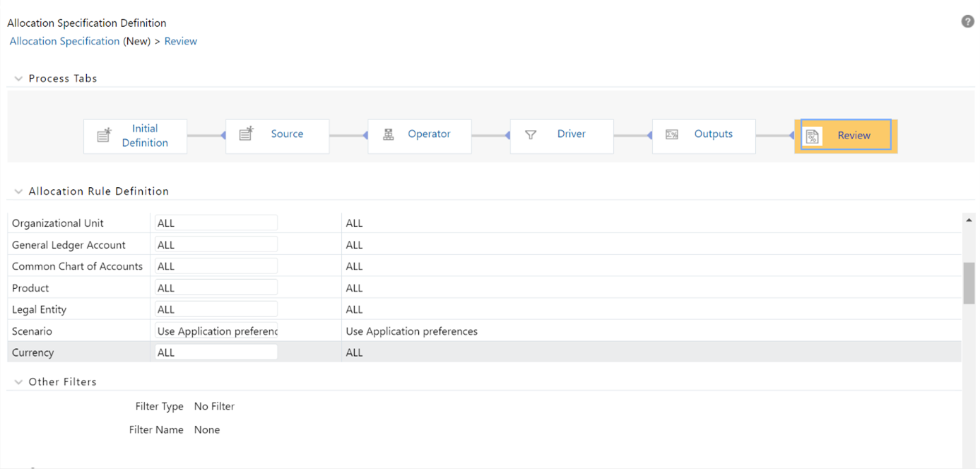Image resolution: width=980 pixels, height=469 pixels.
Task: Click the Review breadcrumb link
Action: [x=180, y=41]
